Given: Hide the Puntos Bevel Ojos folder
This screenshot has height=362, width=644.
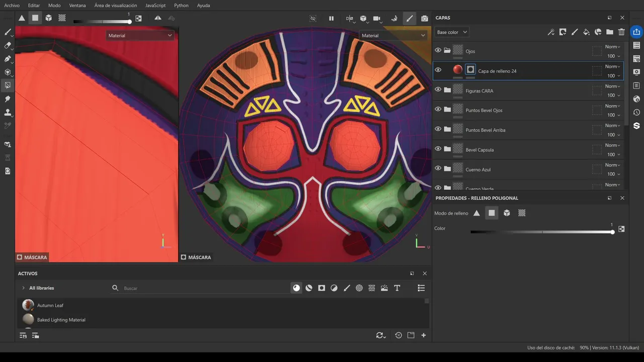Looking at the screenshot, I should [438, 109].
